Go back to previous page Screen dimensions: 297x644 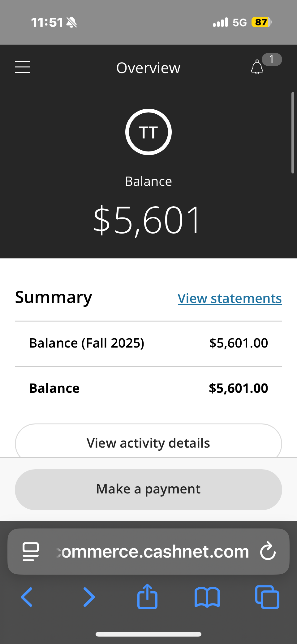[27, 597]
